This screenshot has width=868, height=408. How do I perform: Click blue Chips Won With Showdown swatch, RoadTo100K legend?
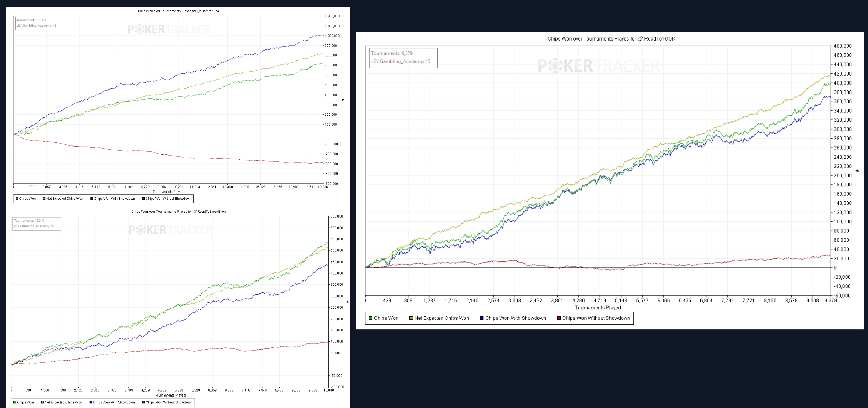(481, 318)
